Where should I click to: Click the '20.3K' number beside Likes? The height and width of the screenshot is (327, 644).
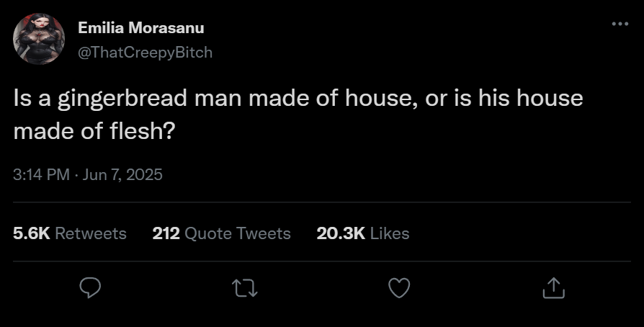click(x=341, y=233)
